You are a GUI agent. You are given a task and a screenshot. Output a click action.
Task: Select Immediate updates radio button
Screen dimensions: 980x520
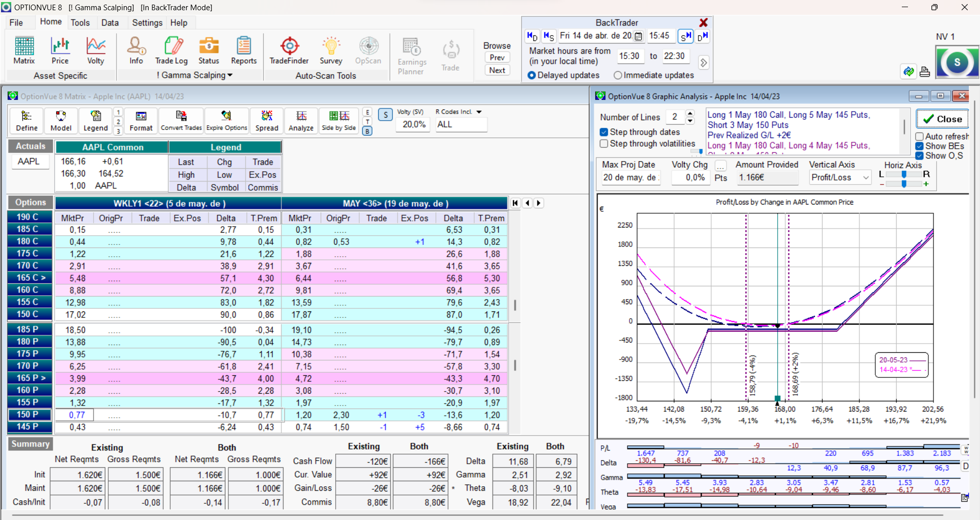pos(618,75)
